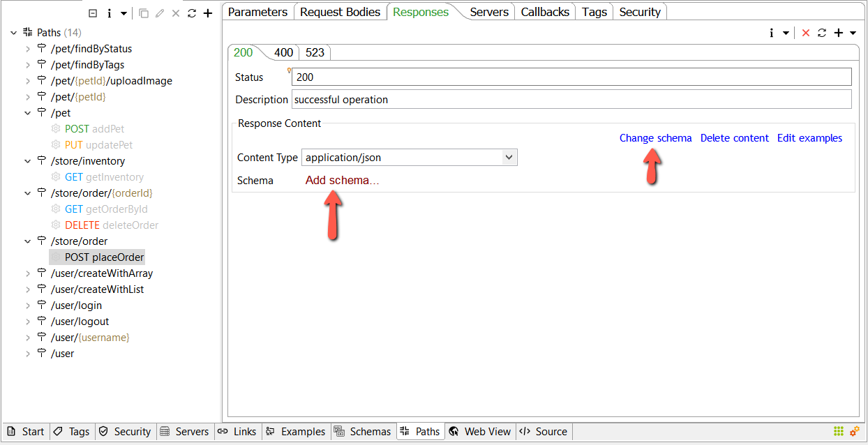Open the Links view in the bottom bar
868x445 pixels.
point(237,432)
